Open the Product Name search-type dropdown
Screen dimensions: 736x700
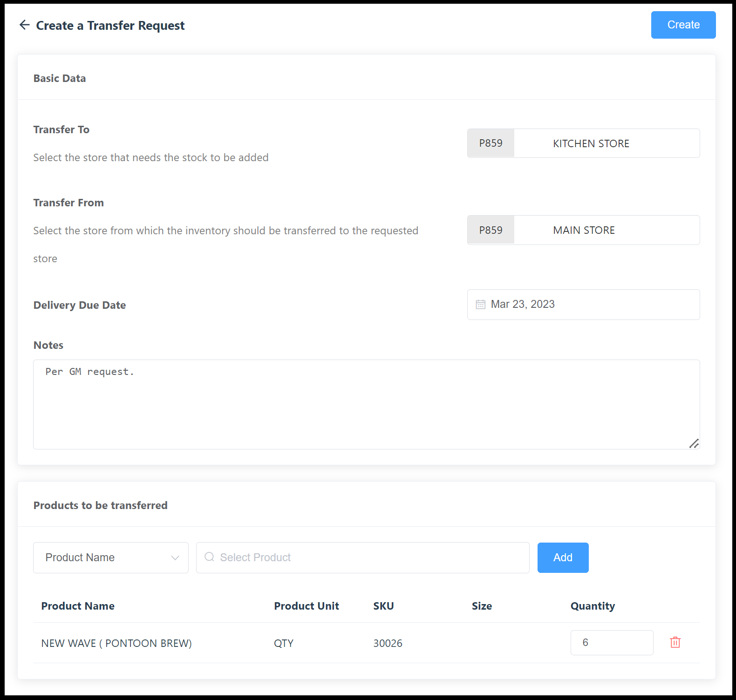(x=110, y=557)
